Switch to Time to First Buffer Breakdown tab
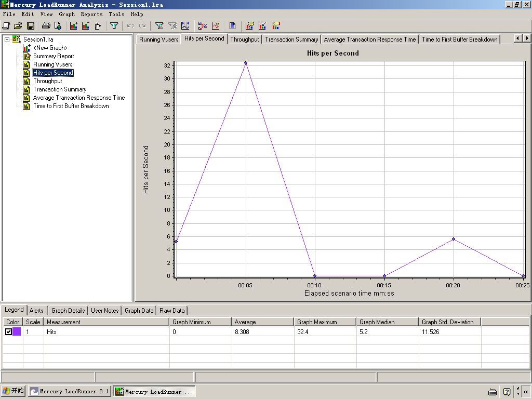 pyautogui.click(x=459, y=39)
